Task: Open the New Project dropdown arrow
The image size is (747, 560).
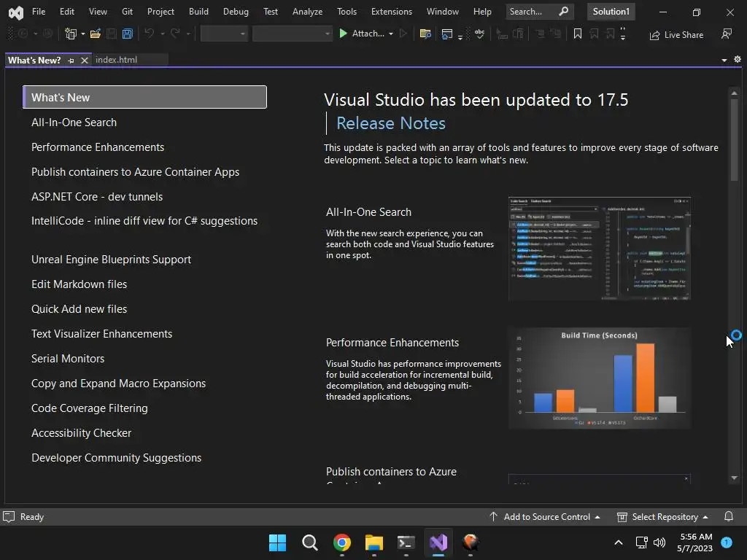Action: [x=83, y=34]
